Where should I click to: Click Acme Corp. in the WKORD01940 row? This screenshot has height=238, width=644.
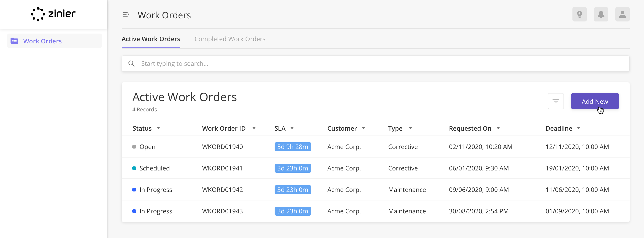[344, 147]
